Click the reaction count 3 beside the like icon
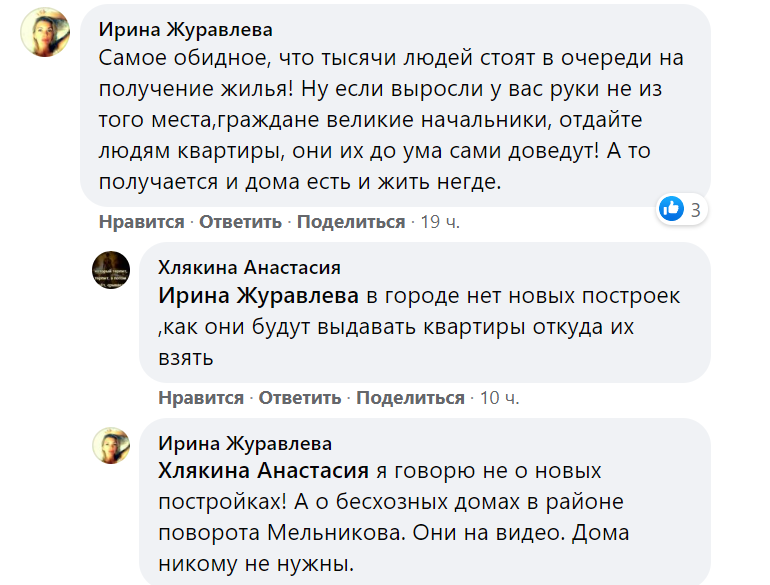The width and height of the screenshot is (770, 585). 695,209
